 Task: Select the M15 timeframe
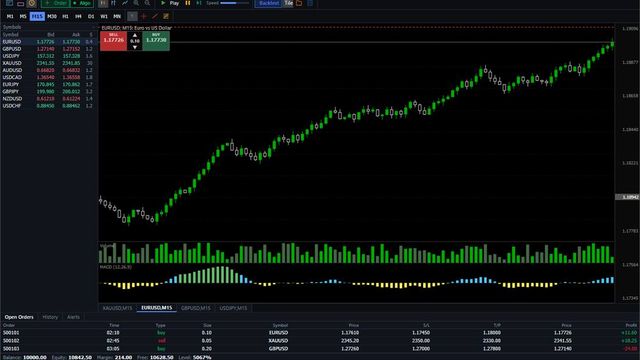pos(37,16)
